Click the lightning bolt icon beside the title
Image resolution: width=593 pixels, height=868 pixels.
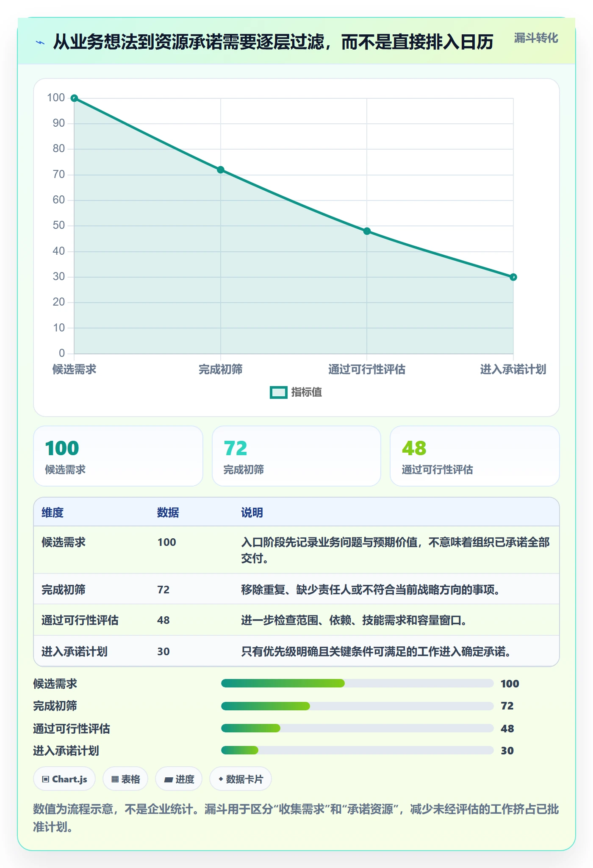pyautogui.click(x=40, y=42)
